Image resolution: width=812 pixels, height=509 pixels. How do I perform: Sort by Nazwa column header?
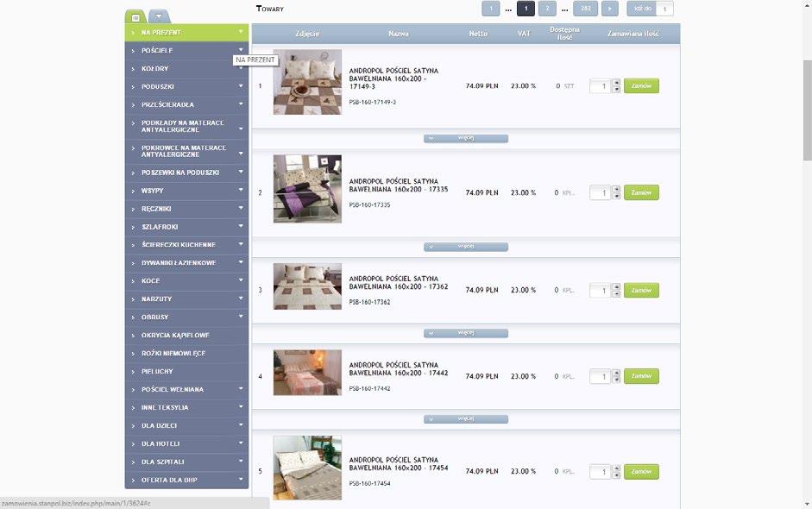[x=398, y=34]
